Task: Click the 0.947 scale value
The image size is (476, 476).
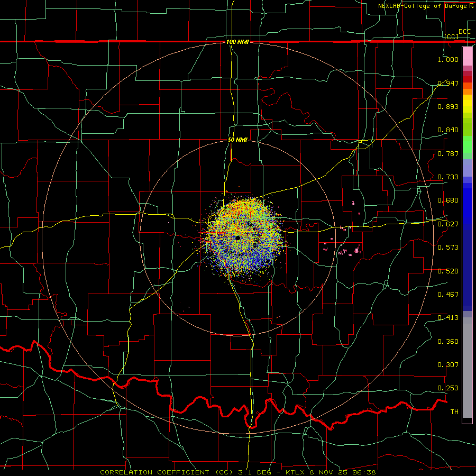Action: [x=448, y=83]
